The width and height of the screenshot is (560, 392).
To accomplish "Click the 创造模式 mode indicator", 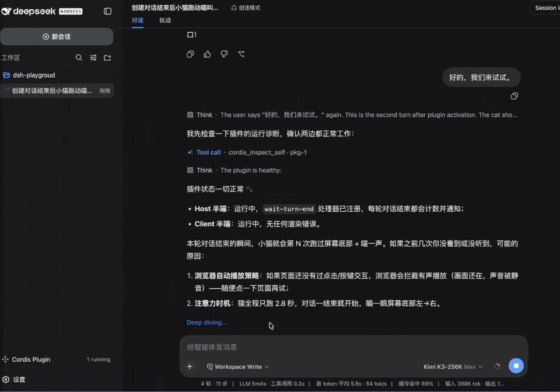I will point(246,8).
